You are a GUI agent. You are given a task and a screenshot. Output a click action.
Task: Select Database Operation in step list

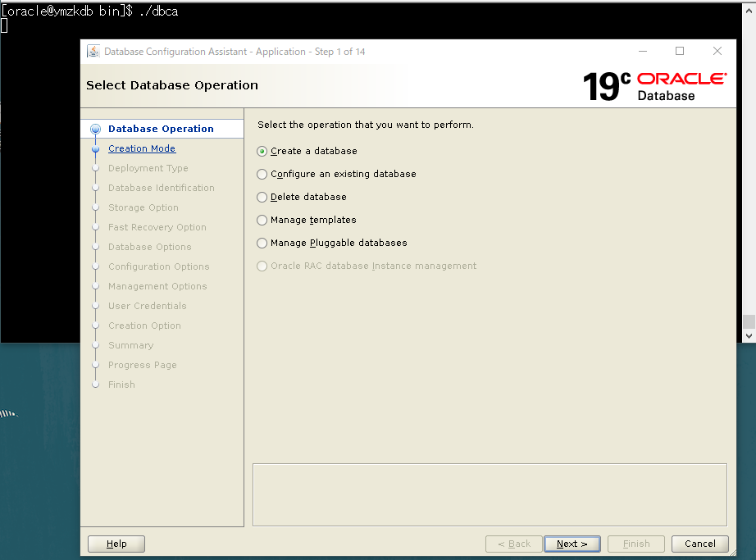tap(161, 129)
